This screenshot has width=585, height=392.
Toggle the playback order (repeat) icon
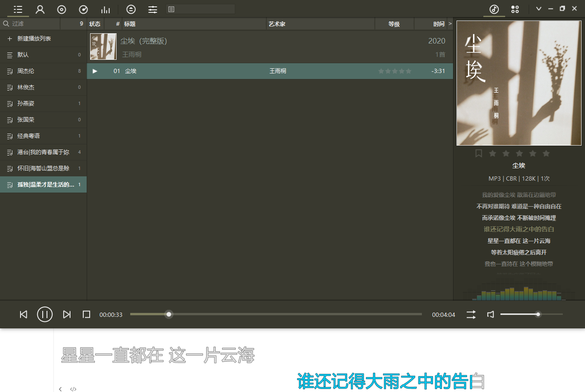coord(471,315)
